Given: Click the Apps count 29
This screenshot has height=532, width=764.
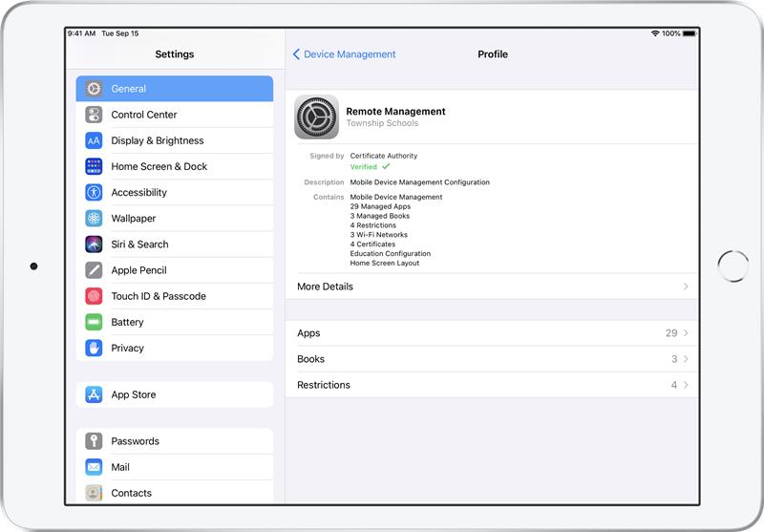Looking at the screenshot, I should click(x=671, y=332).
